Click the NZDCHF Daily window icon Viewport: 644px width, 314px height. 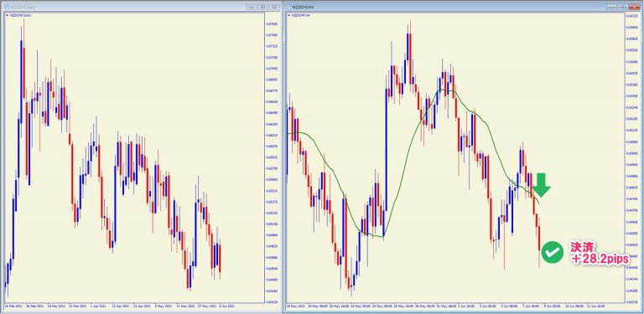[6, 7]
